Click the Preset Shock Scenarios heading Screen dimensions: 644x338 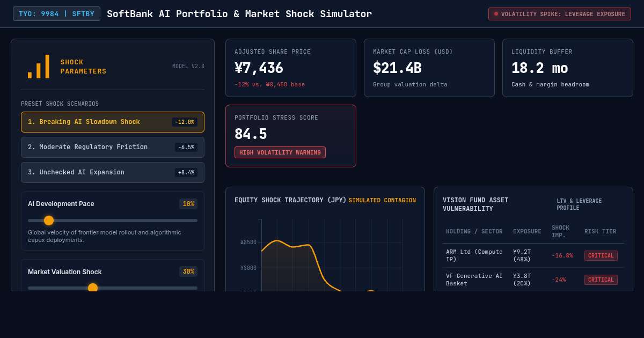(60, 104)
